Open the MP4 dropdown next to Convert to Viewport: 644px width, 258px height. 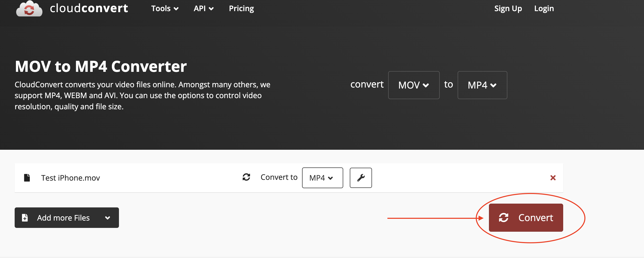(323, 178)
